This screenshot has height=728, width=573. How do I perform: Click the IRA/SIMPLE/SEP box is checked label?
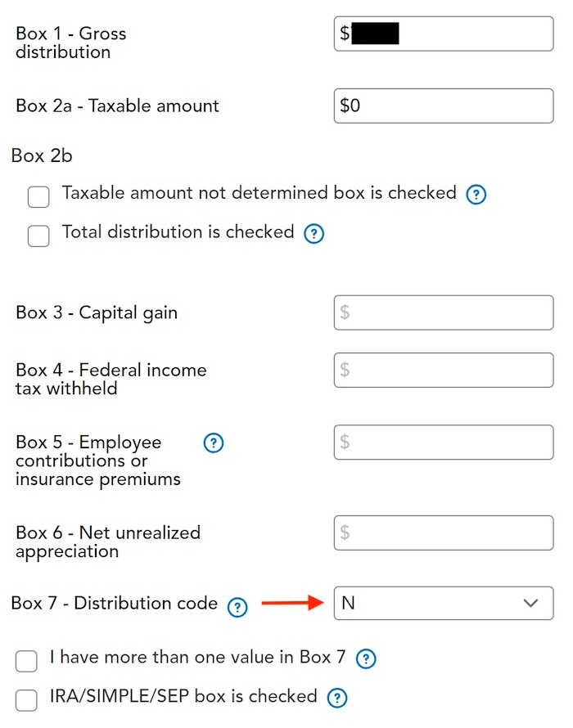point(183,696)
